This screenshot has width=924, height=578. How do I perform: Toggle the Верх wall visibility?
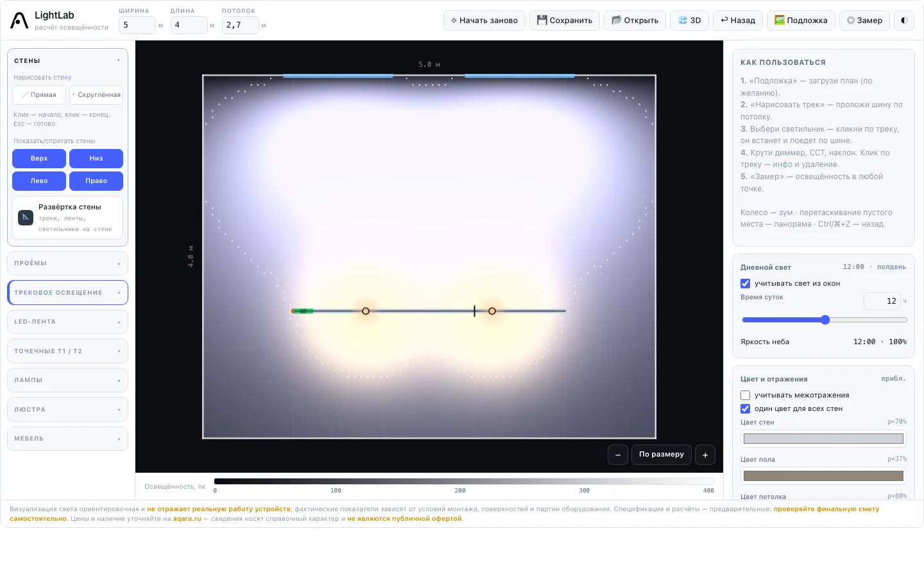pos(39,159)
